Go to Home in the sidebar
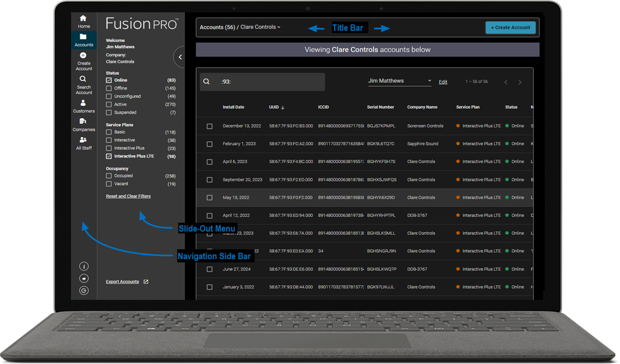Image resolution: width=620 pixels, height=364 pixels. coord(84,22)
